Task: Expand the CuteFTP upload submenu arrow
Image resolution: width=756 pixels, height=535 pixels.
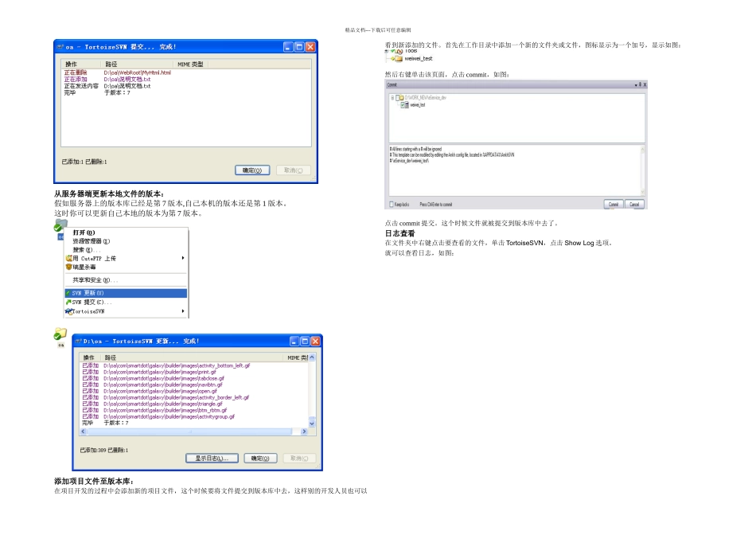Action: click(183, 258)
